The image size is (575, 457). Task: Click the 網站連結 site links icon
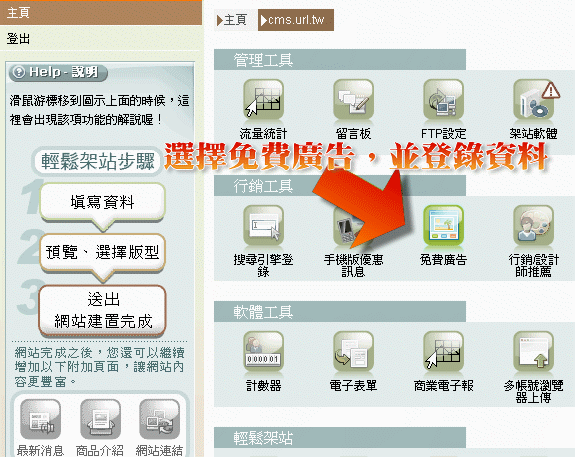tap(160, 419)
